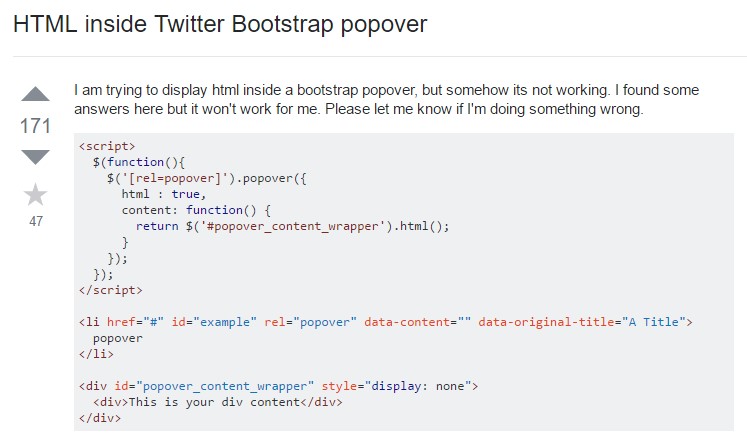
Task: Click the <div id="popover_content_wrapper"> line
Action: (278, 386)
